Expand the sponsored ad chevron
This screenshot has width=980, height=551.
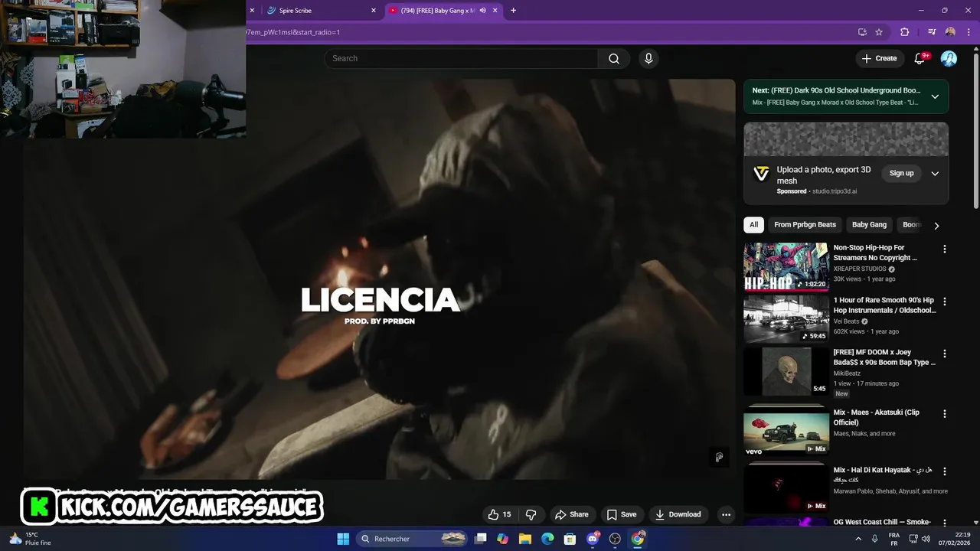[934, 174]
